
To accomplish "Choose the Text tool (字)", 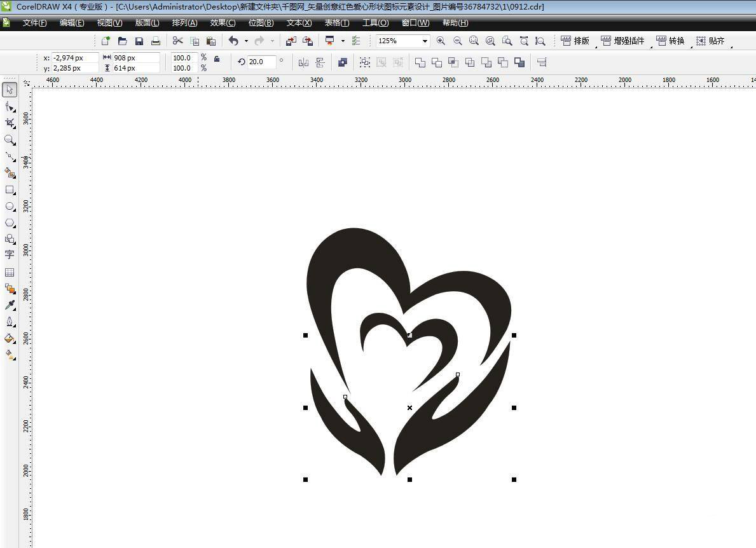I will [10, 255].
